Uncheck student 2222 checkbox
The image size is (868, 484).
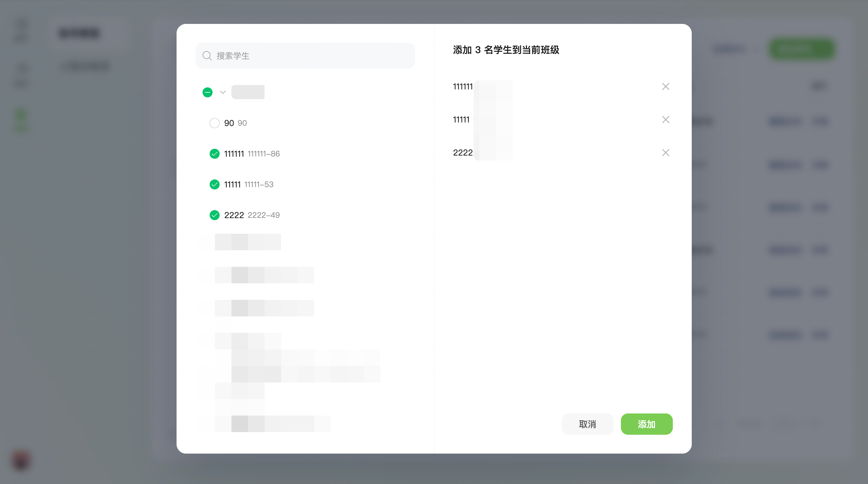click(x=214, y=215)
